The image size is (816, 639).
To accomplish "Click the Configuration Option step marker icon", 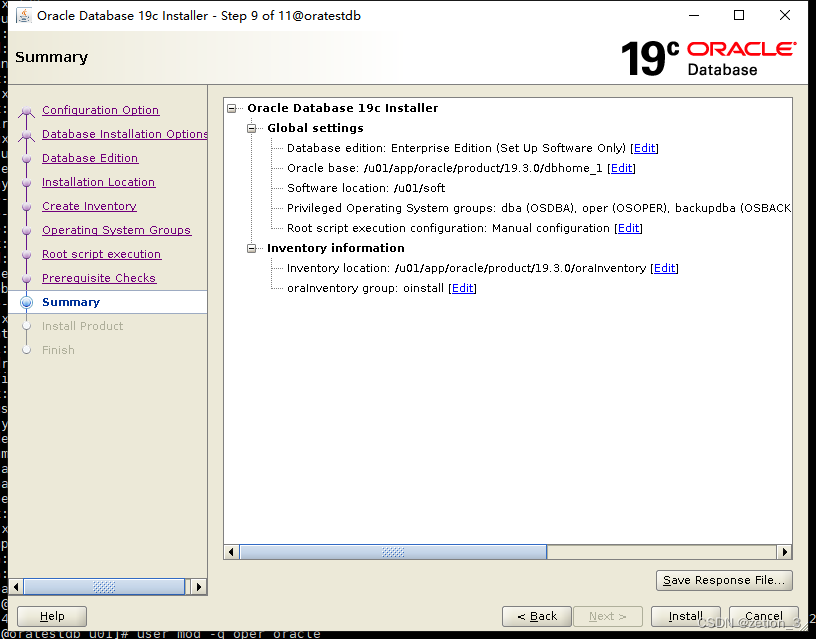I will (x=27, y=111).
